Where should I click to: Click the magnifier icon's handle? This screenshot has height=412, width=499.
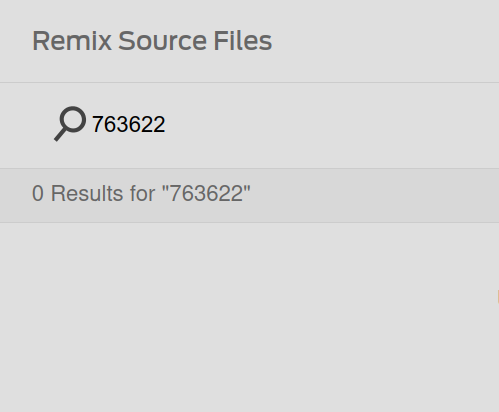(60, 135)
